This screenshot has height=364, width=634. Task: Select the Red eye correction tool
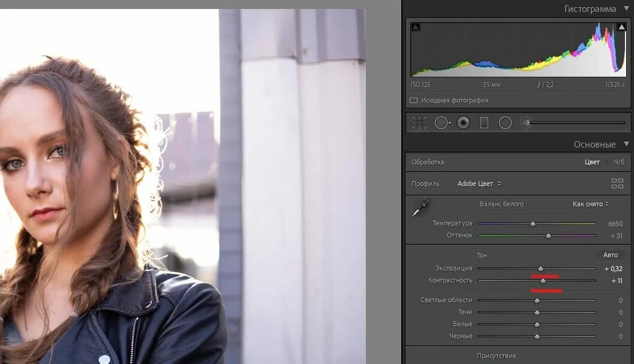coord(464,122)
